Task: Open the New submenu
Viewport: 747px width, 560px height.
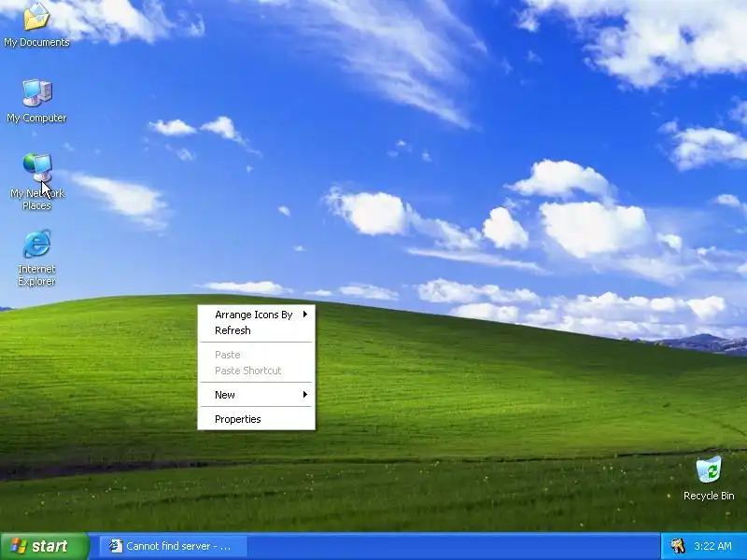Action: point(256,395)
